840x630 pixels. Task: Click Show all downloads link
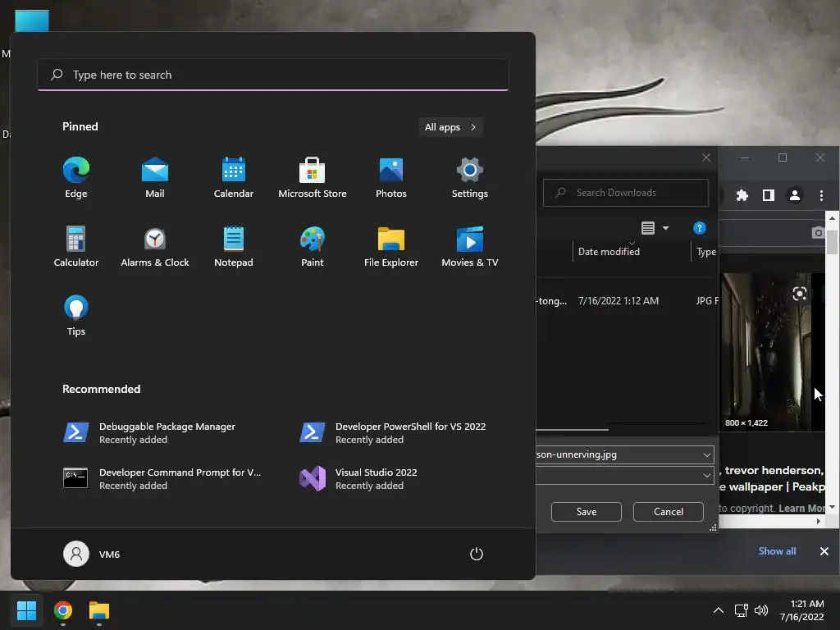777,550
